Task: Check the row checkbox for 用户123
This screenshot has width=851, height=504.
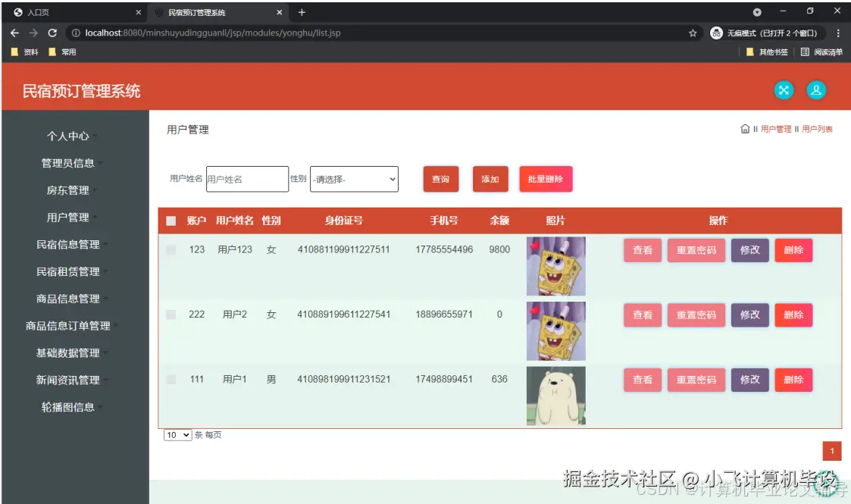Action: (x=171, y=250)
